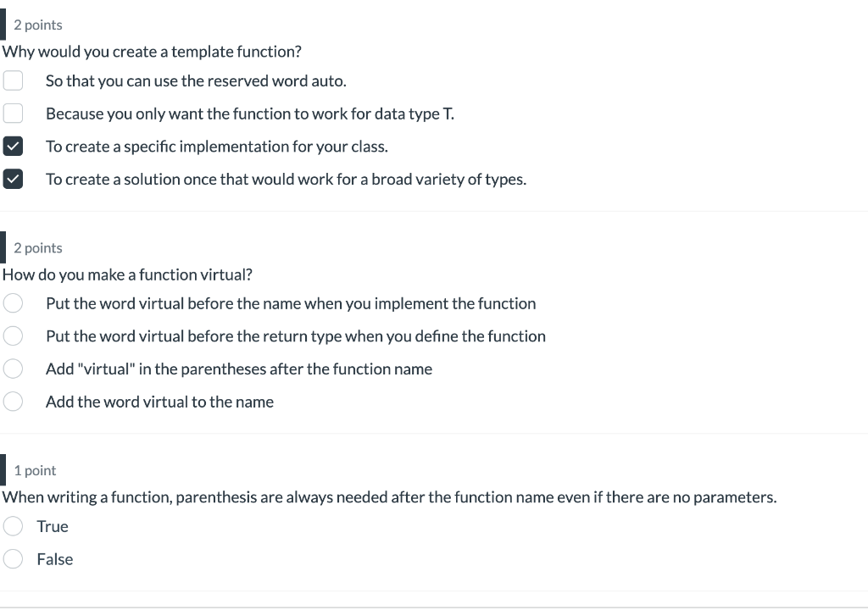The image size is (868, 610).
Task: Select 'Put the word virtual before the name' option
Action: coord(13,302)
